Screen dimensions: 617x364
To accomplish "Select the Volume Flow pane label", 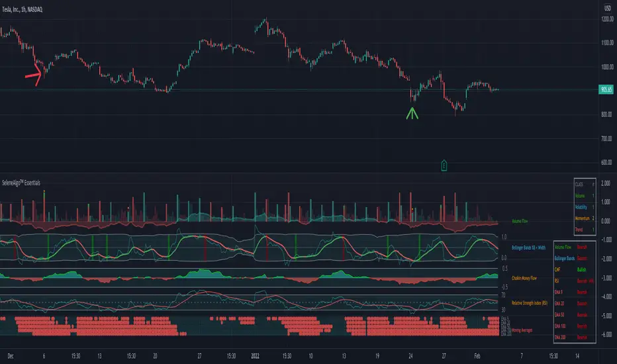I will pyautogui.click(x=520, y=221).
